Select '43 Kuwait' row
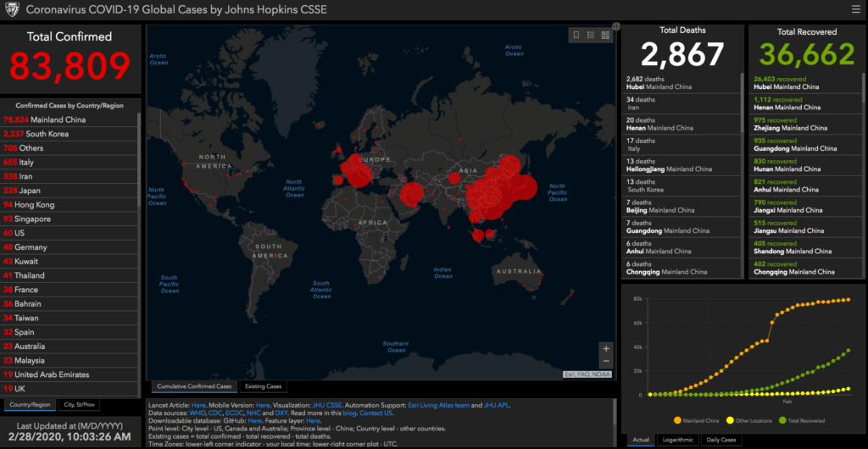This screenshot has height=449, width=868. [x=70, y=261]
